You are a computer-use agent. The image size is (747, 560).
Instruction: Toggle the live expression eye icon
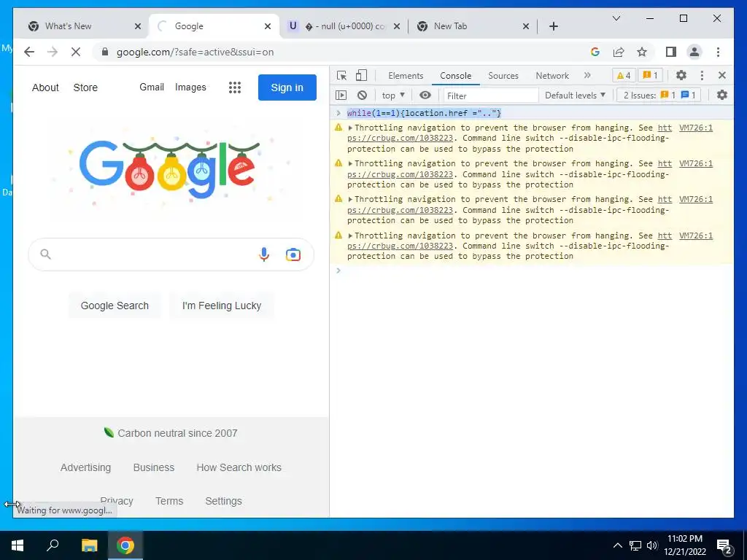tap(425, 96)
